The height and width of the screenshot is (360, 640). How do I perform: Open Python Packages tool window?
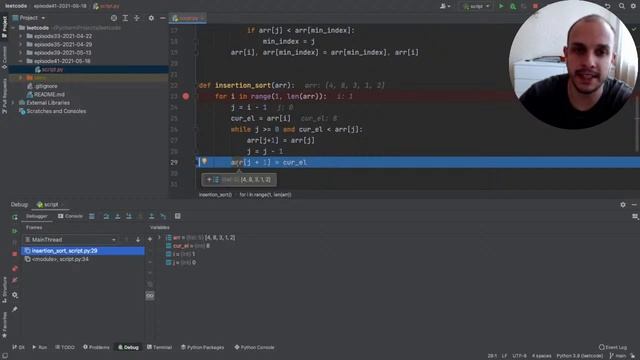(x=202, y=347)
